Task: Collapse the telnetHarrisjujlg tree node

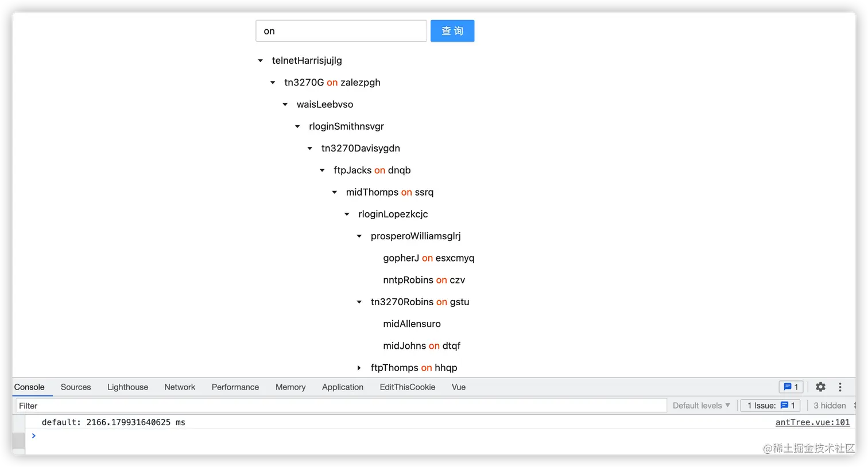Action: click(x=260, y=61)
